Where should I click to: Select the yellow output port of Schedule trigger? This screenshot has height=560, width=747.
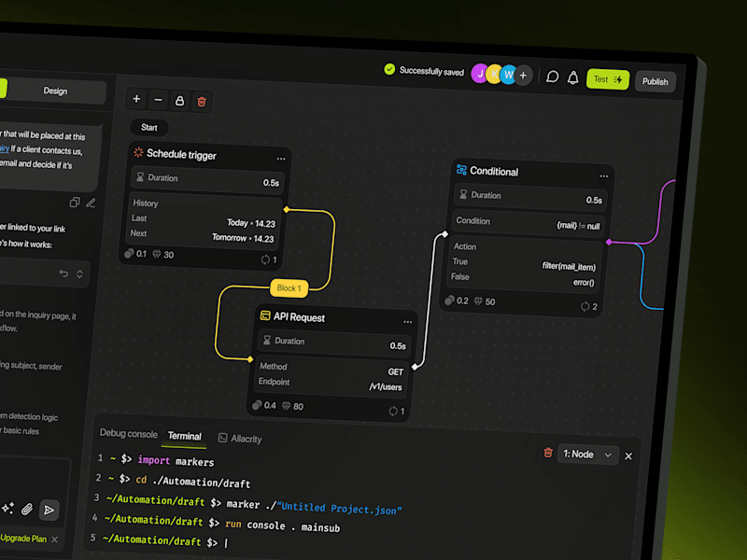tap(287, 209)
